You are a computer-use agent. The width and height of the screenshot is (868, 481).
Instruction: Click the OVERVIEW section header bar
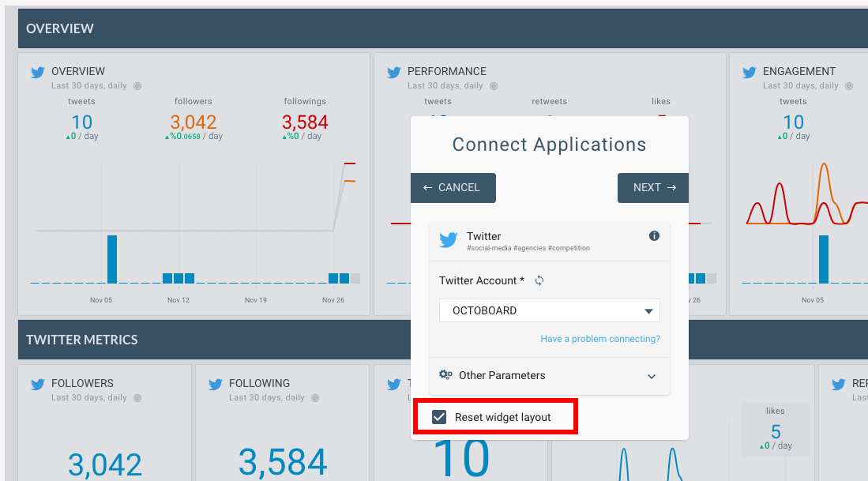point(443,28)
